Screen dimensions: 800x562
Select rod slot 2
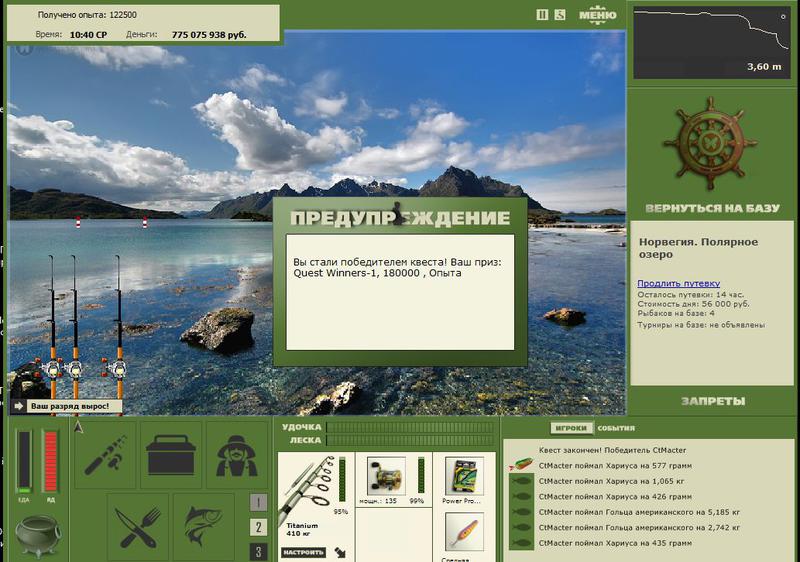tap(258, 527)
